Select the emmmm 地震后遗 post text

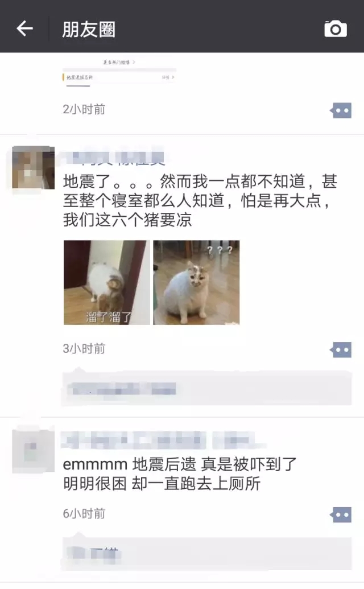pos(180,474)
